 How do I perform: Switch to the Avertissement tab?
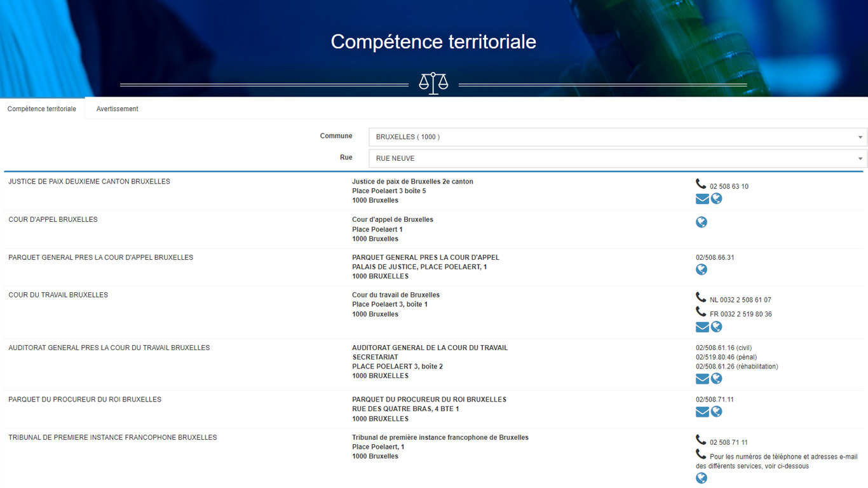click(x=117, y=109)
